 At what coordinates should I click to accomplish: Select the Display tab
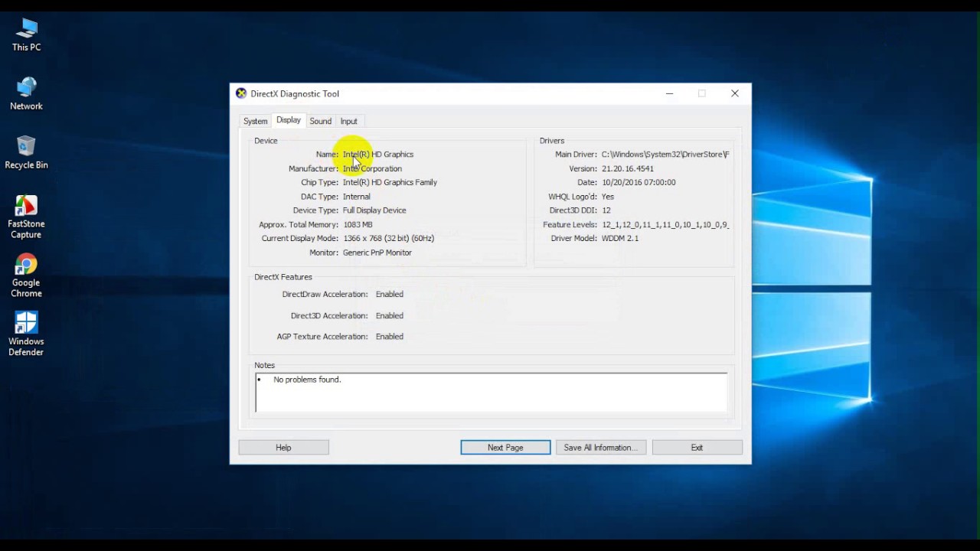[289, 120]
